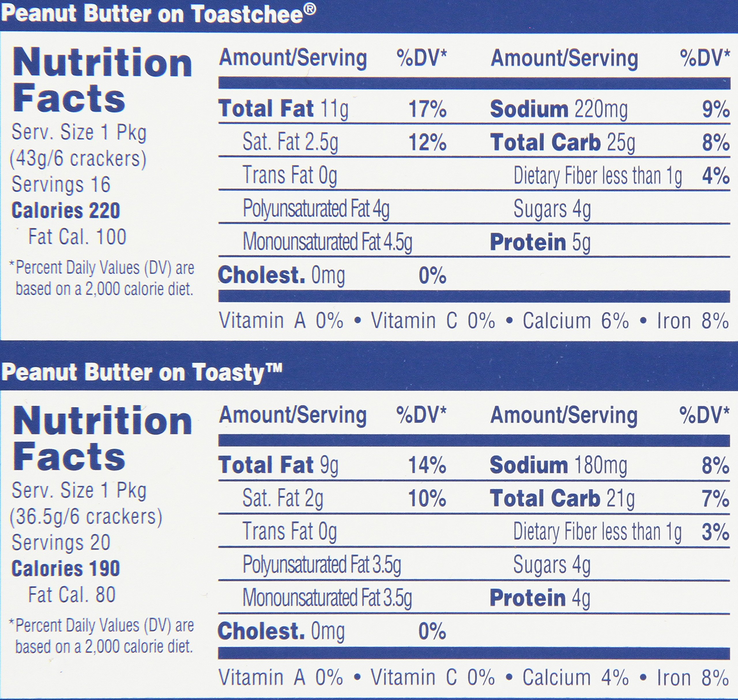Click "Sat. Fat 2.5g" row
Image resolution: width=738 pixels, height=700 pixels.
click(x=290, y=142)
